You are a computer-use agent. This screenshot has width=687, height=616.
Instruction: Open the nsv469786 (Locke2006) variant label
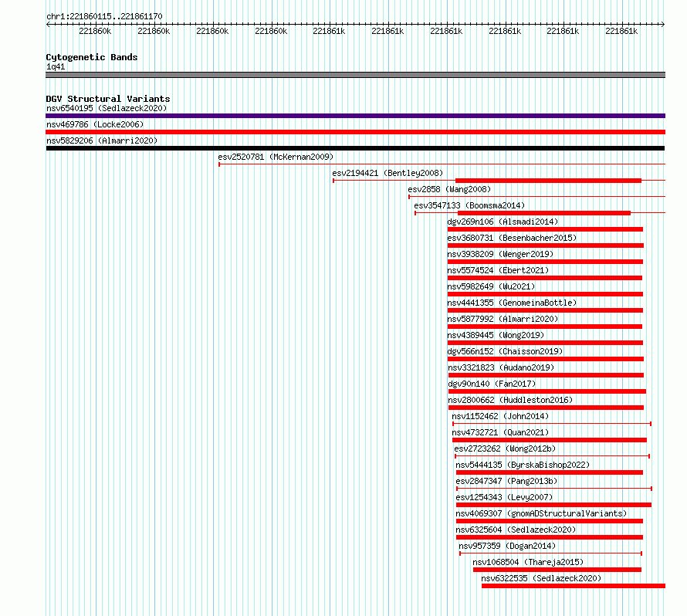tap(95, 124)
